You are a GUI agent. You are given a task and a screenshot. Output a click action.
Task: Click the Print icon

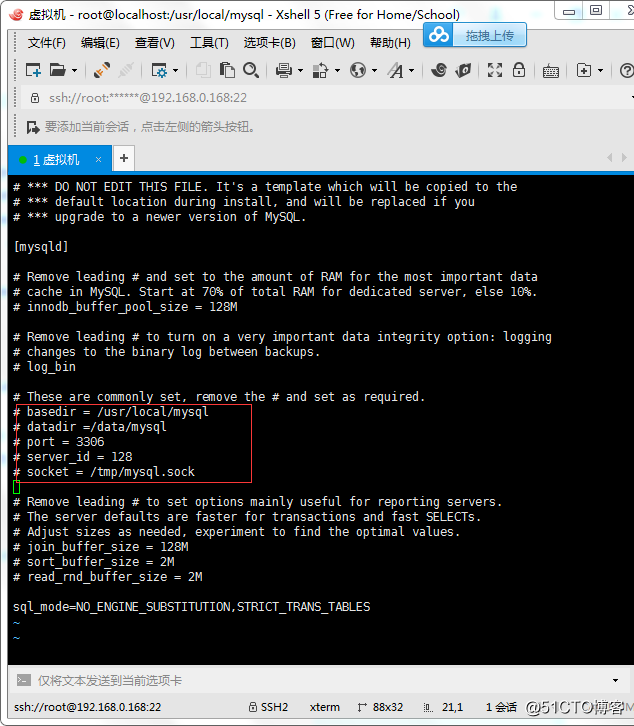click(x=283, y=70)
